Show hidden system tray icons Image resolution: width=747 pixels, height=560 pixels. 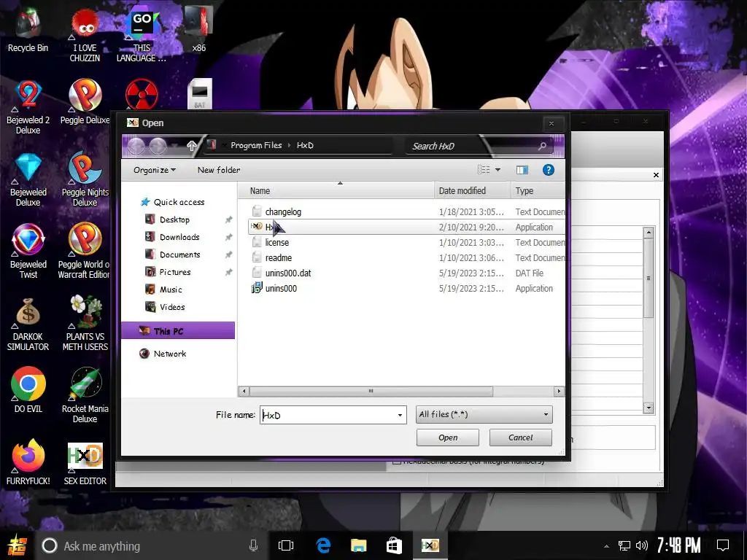tap(606, 546)
